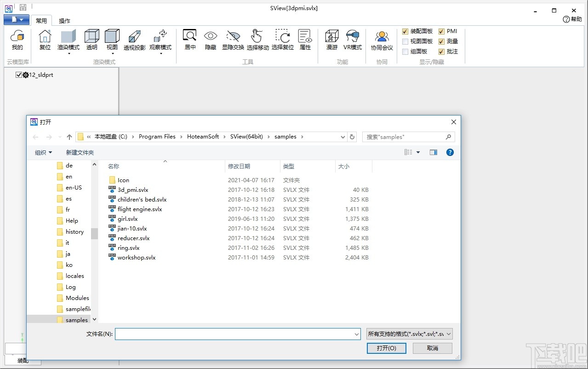
Task: Click the 文件名 input field
Action: pyautogui.click(x=234, y=334)
